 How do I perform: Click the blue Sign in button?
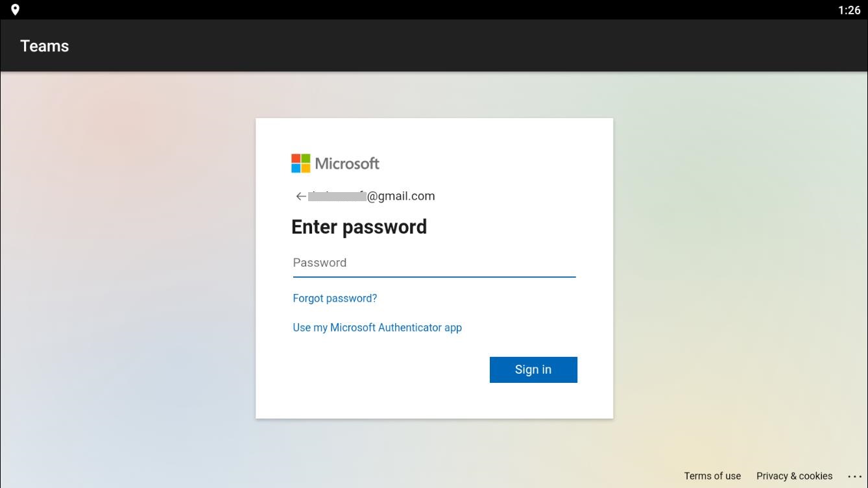click(x=533, y=370)
